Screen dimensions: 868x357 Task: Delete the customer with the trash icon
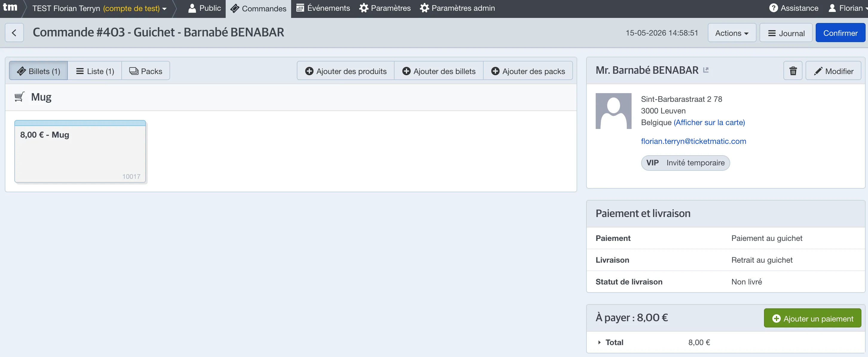(793, 71)
